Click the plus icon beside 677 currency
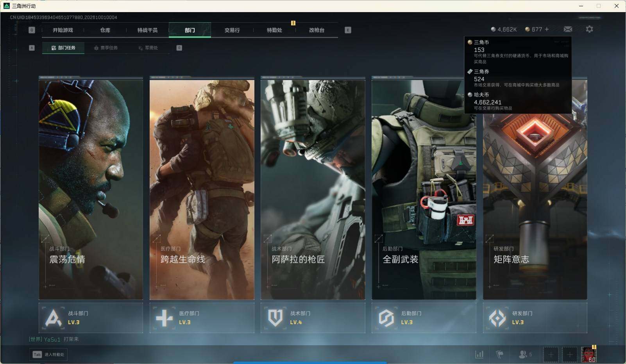Image resolution: width=626 pixels, height=364 pixels. point(546,29)
